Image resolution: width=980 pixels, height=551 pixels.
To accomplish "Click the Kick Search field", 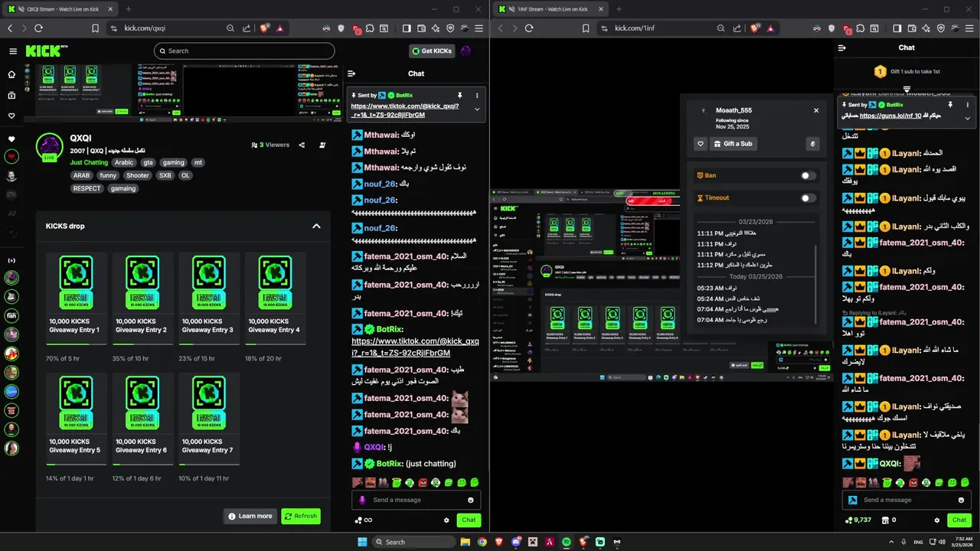I will tap(244, 51).
